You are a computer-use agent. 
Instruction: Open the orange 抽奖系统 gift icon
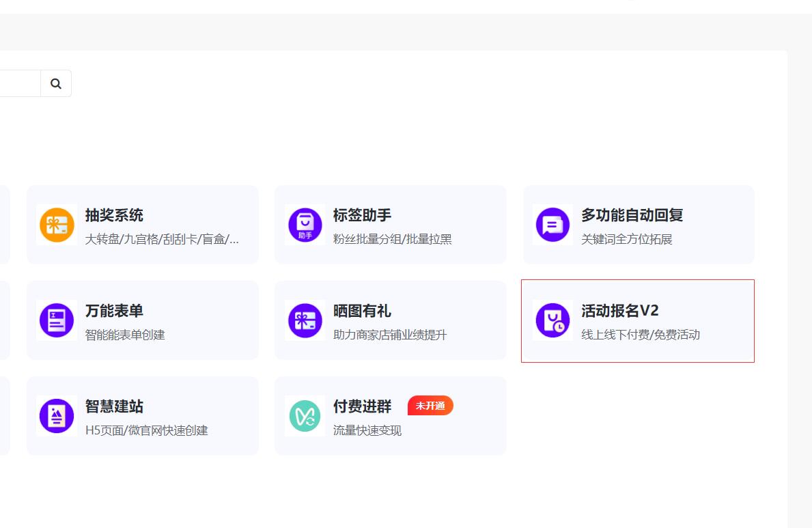coord(57,225)
